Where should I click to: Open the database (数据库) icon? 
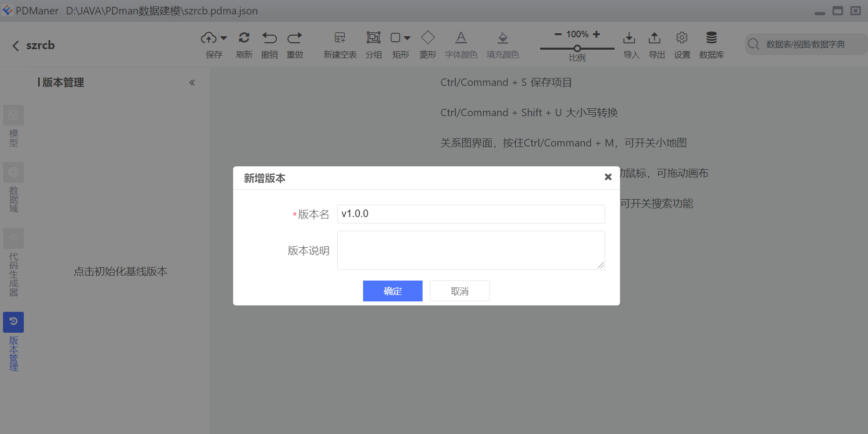(x=712, y=38)
